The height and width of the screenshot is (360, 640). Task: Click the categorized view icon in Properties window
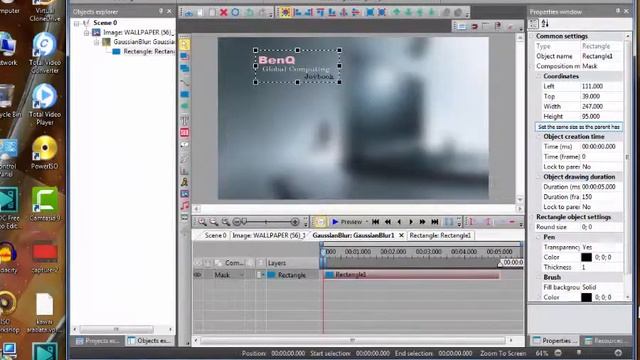pos(534,24)
